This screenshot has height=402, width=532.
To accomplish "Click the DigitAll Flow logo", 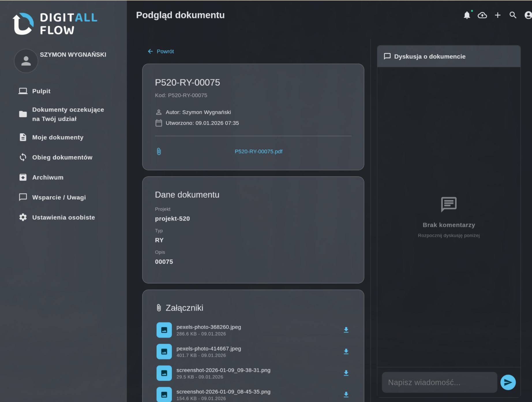I will (x=55, y=24).
